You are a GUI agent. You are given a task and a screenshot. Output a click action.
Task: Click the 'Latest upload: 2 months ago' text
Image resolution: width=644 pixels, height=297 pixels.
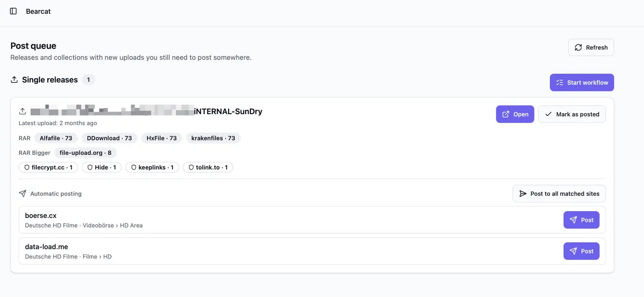[57, 123]
